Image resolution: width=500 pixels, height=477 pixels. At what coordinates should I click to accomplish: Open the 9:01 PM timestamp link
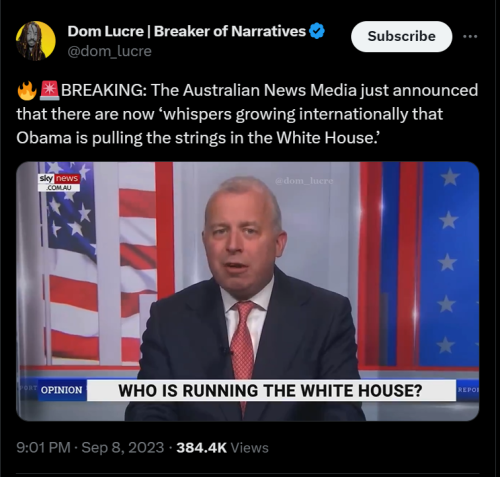tap(43, 448)
